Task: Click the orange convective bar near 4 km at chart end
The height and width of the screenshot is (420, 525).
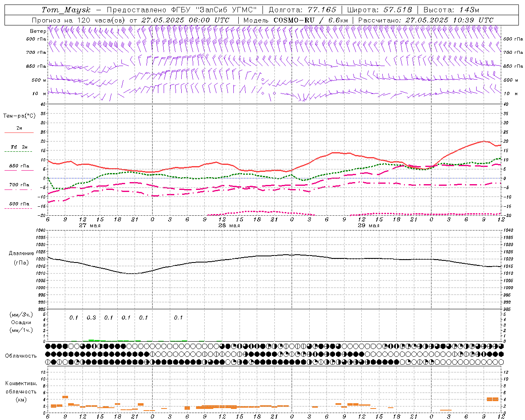Action: point(493,399)
